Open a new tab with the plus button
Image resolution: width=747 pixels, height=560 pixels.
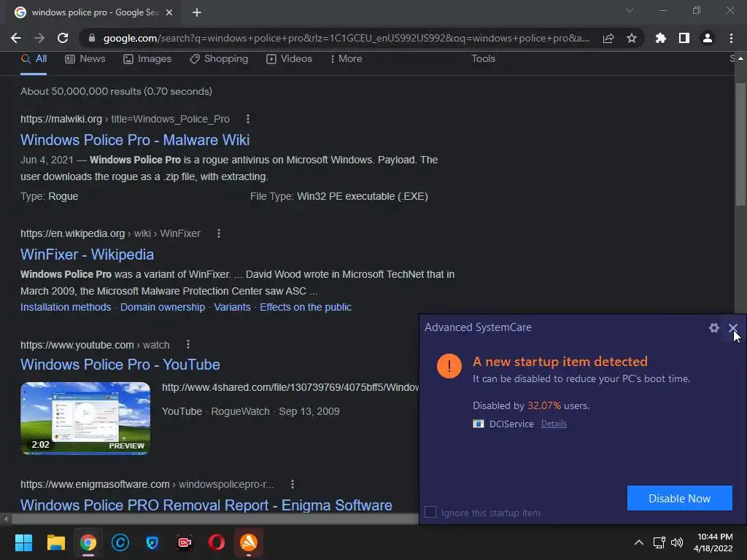click(x=197, y=12)
